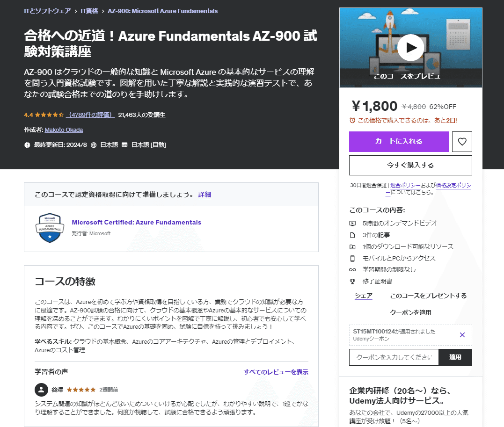Image resolution: width=504 pixels, height=427 pixels.
Task: Click 62%OFF discount text
Action: 443,107
